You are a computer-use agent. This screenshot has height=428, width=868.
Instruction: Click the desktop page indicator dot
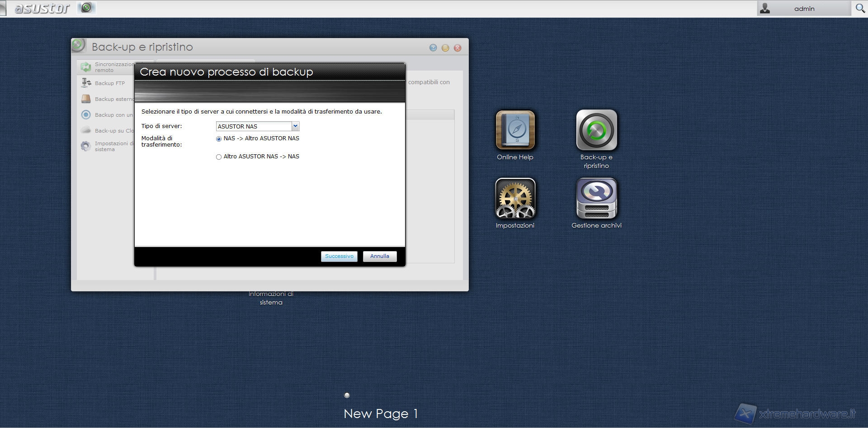(x=347, y=395)
